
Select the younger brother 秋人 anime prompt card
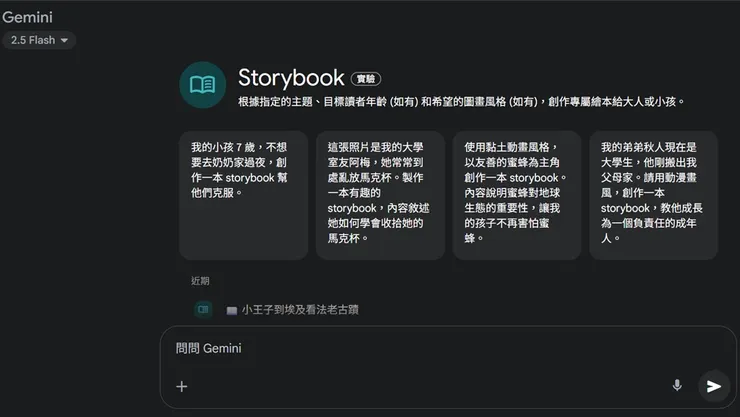[654, 195]
